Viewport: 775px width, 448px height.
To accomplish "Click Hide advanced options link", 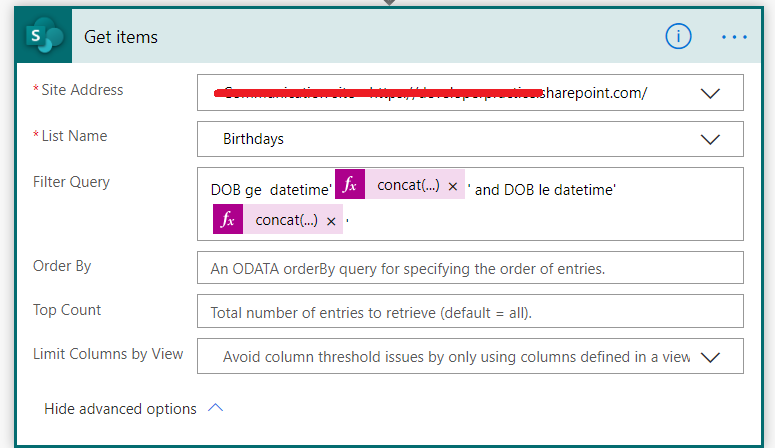I will (x=120, y=409).
